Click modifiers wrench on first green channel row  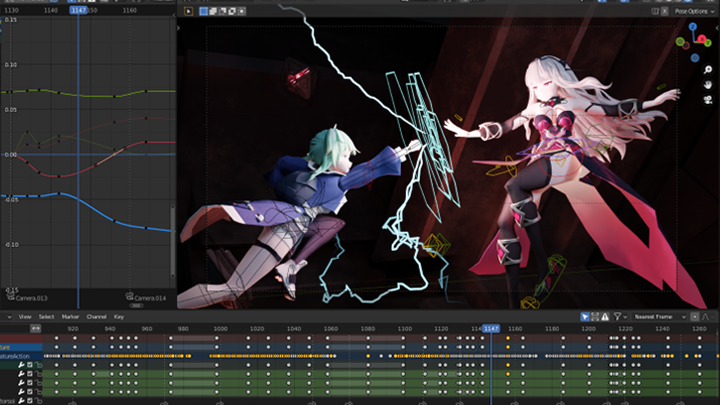coord(21,365)
